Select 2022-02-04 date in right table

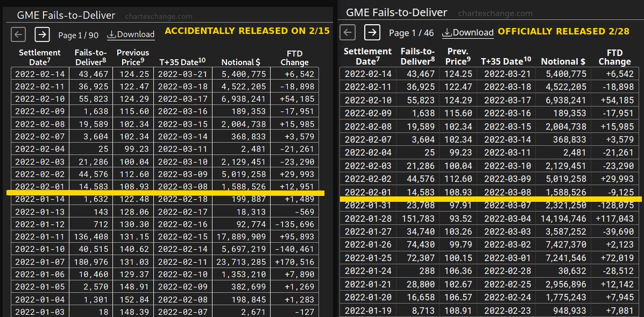[x=369, y=153]
